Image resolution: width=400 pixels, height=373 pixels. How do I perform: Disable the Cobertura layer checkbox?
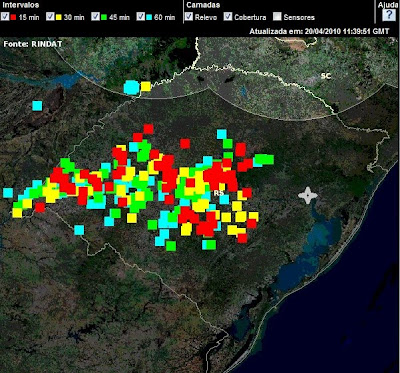[x=228, y=16]
